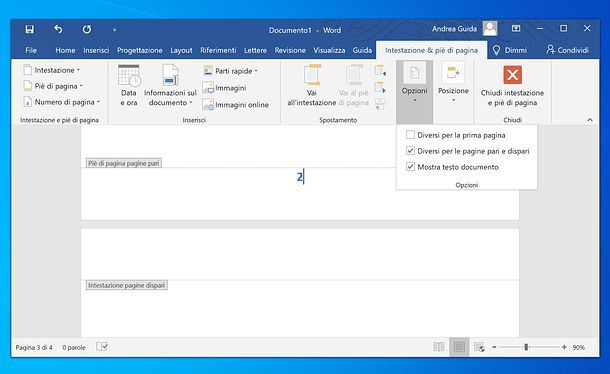The image size is (610, 374).
Task: Click the 0 parole word count
Action: (74, 347)
